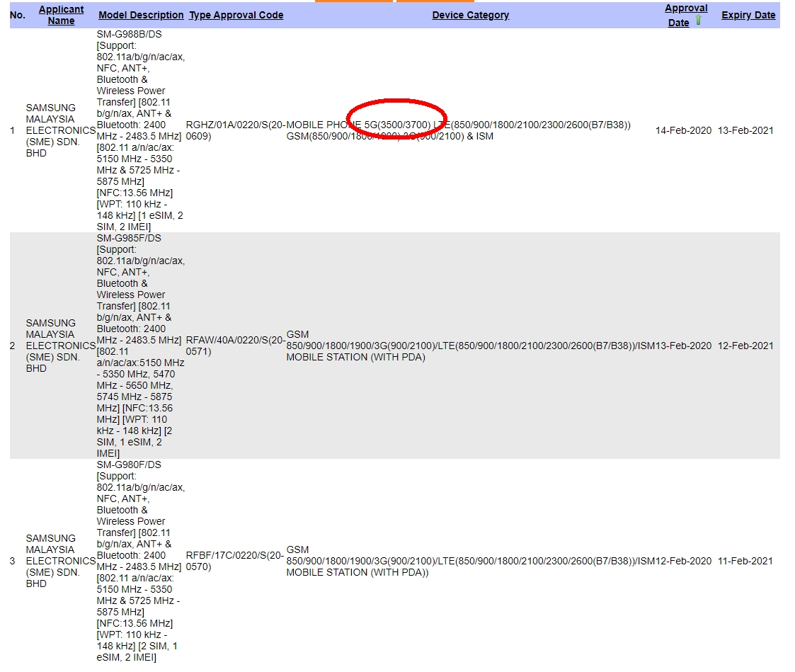Click the Device Category column header

click(x=470, y=15)
